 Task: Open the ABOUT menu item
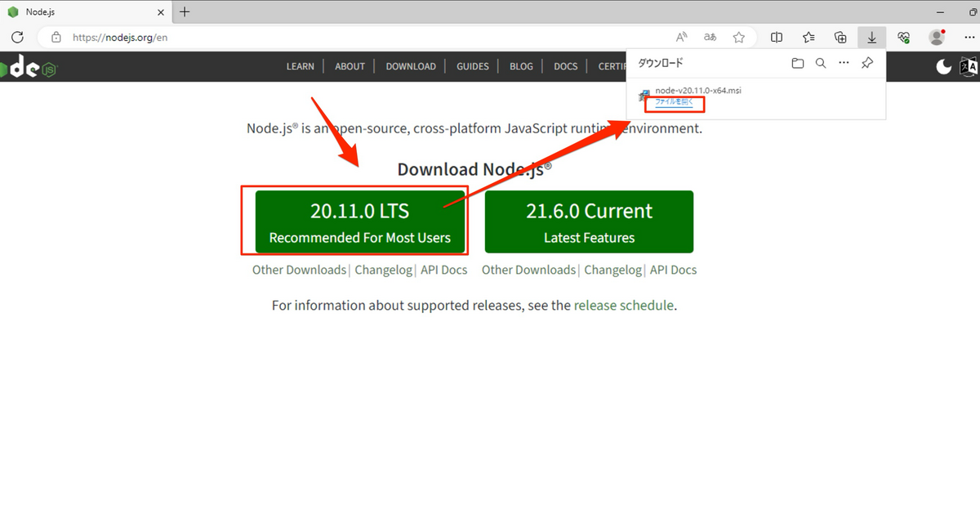point(350,66)
